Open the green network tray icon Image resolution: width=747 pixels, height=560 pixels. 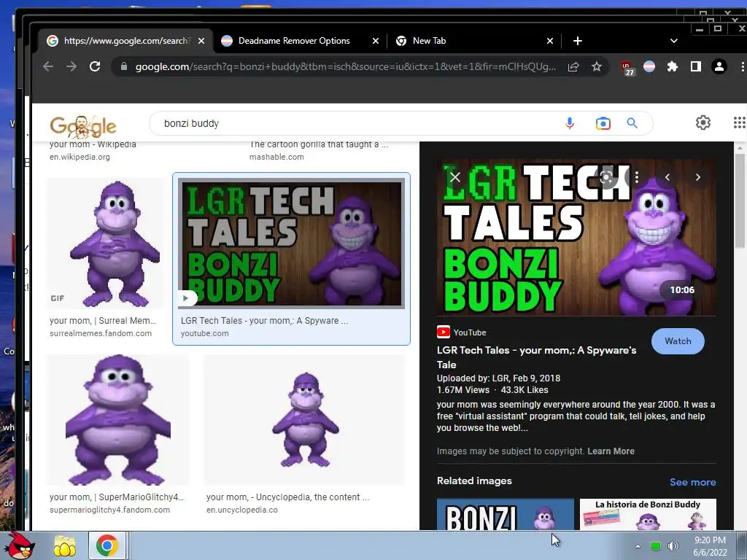point(656,546)
